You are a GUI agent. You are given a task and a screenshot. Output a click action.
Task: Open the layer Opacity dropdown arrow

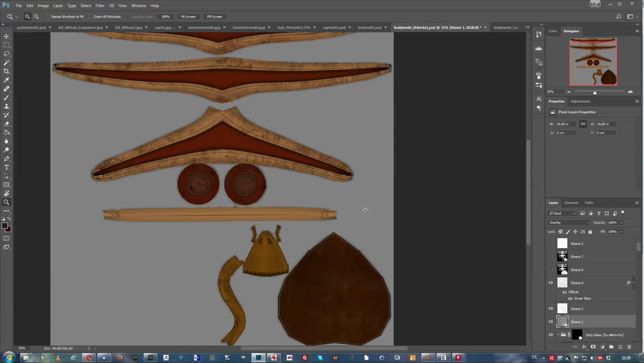pyautogui.click(x=622, y=223)
